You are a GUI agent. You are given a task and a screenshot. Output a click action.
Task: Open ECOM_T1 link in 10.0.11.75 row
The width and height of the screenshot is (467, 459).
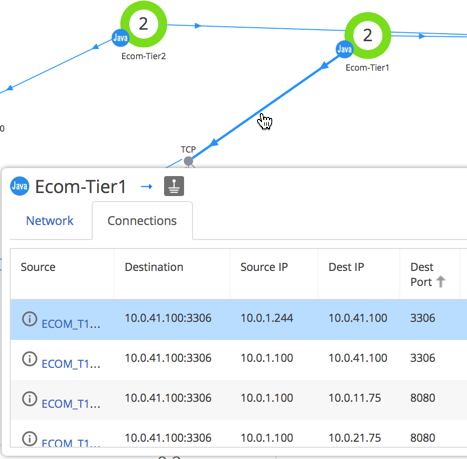[71, 404]
